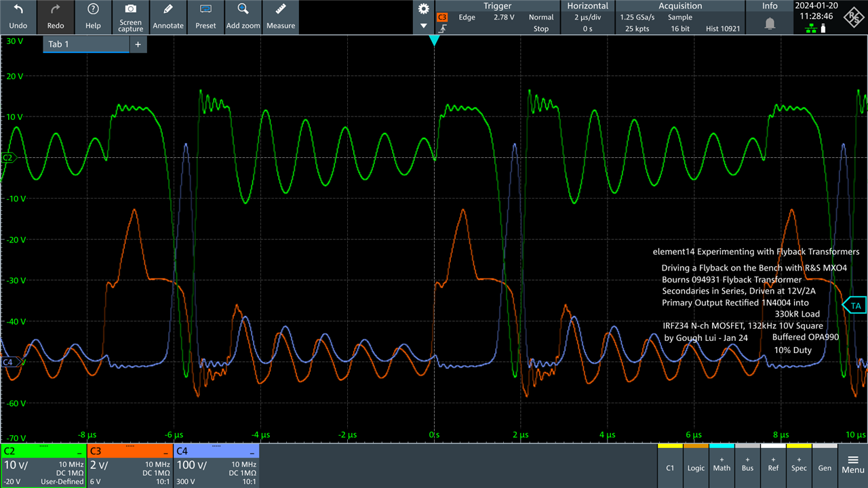Click the 16 bit resolution value
This screenshot has width=868, height=488.
click(680, 29)
